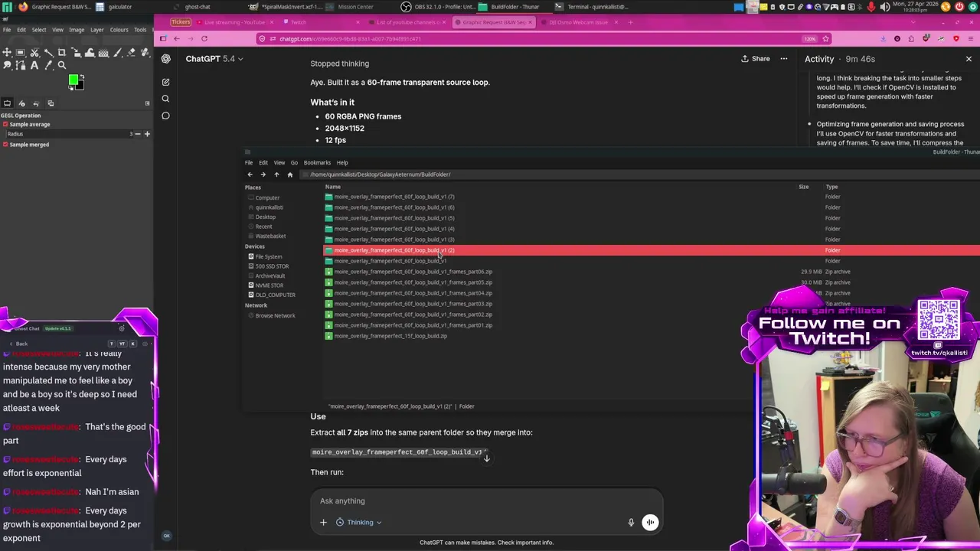
Task: Select the GIMP Zoom tool
Action: coord(62,65)
